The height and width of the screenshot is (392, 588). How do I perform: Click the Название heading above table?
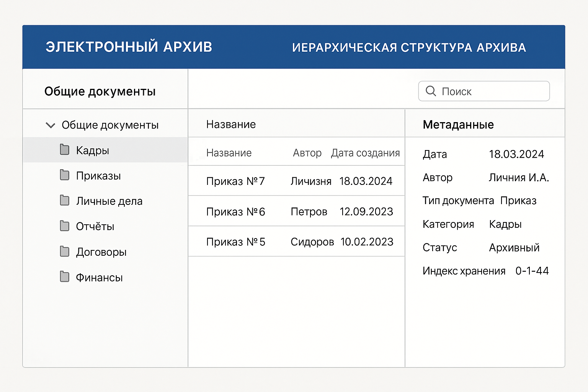click(x=231, y=124)
